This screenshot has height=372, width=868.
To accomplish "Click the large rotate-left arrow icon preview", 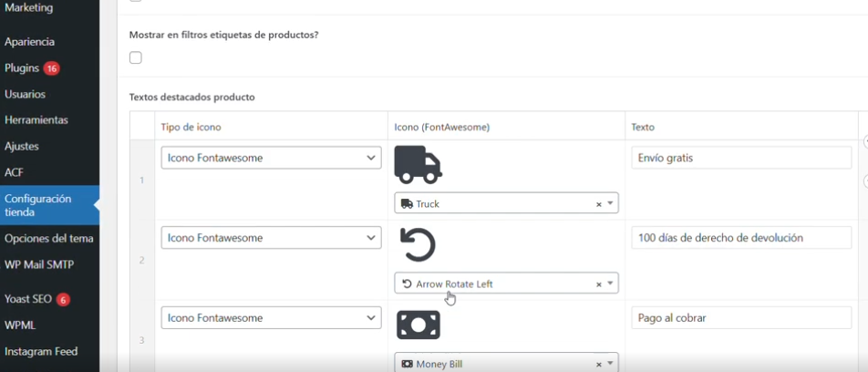I will (418, 245).
